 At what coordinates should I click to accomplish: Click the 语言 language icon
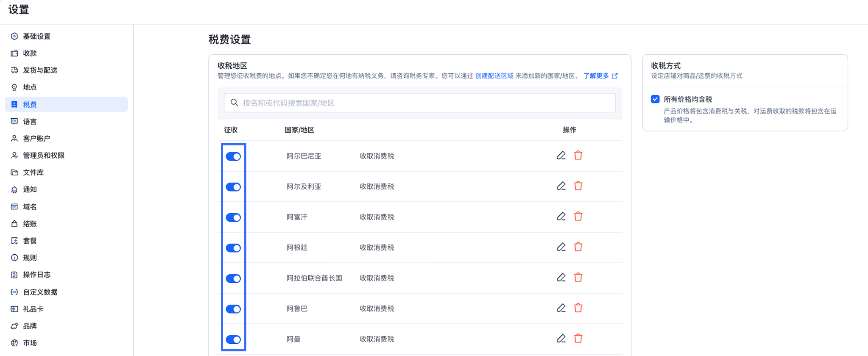click(x=14, y=122)
